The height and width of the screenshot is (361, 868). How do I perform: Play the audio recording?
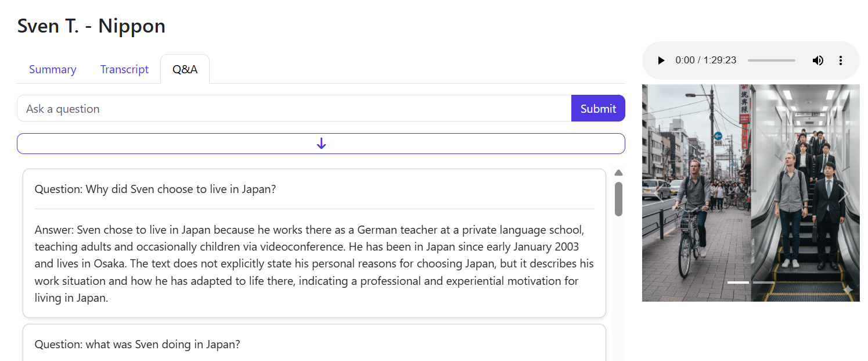(661, 60)
